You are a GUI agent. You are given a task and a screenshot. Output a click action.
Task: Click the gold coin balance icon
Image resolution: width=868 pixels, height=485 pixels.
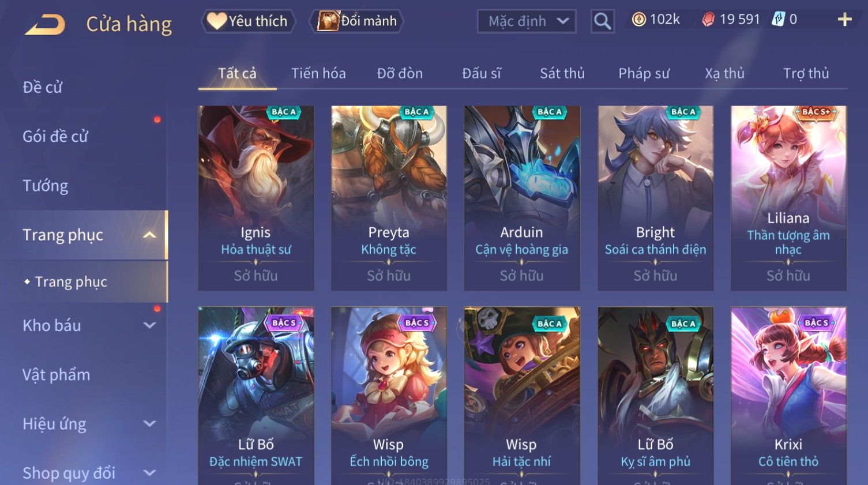point(638,20)
